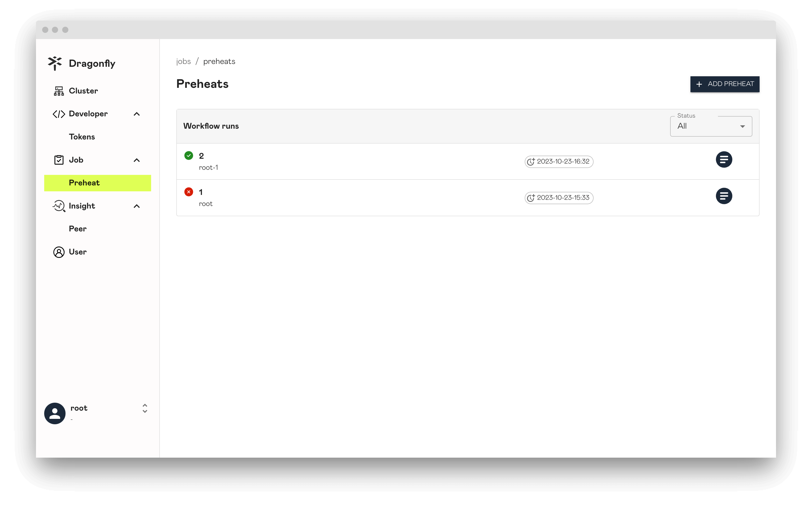Open details for failed preheat run 1

[x=724, y=196]
